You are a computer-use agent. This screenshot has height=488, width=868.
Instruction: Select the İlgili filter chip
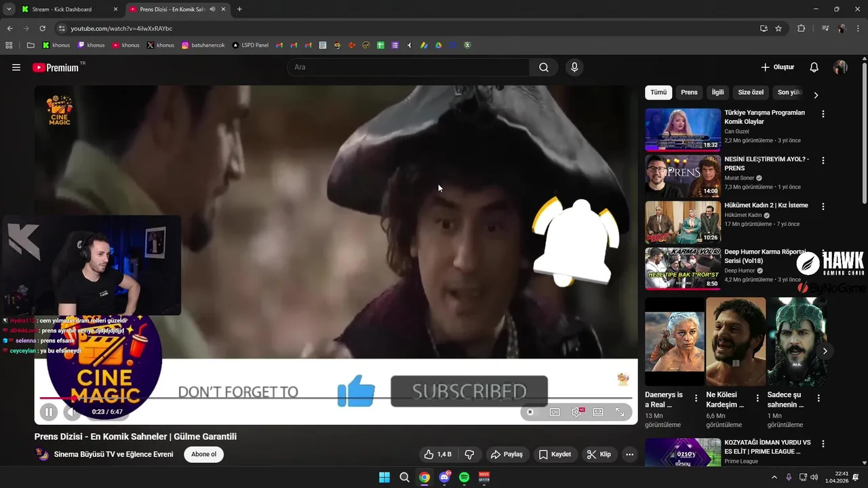(x=717, y=92)
